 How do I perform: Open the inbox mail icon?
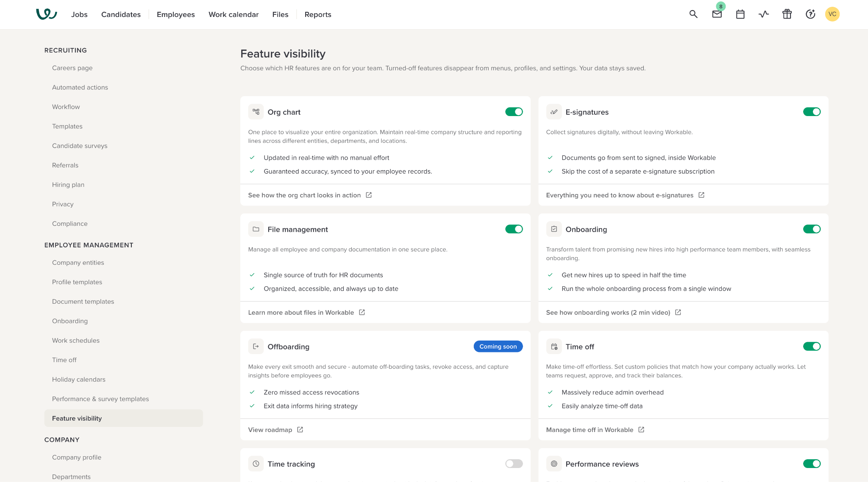(717, 14)
